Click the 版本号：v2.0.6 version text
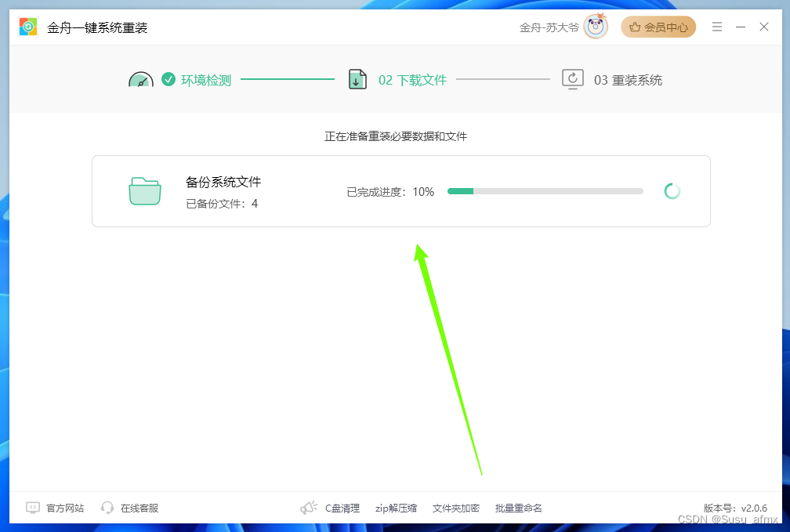 tap(735, 508)
